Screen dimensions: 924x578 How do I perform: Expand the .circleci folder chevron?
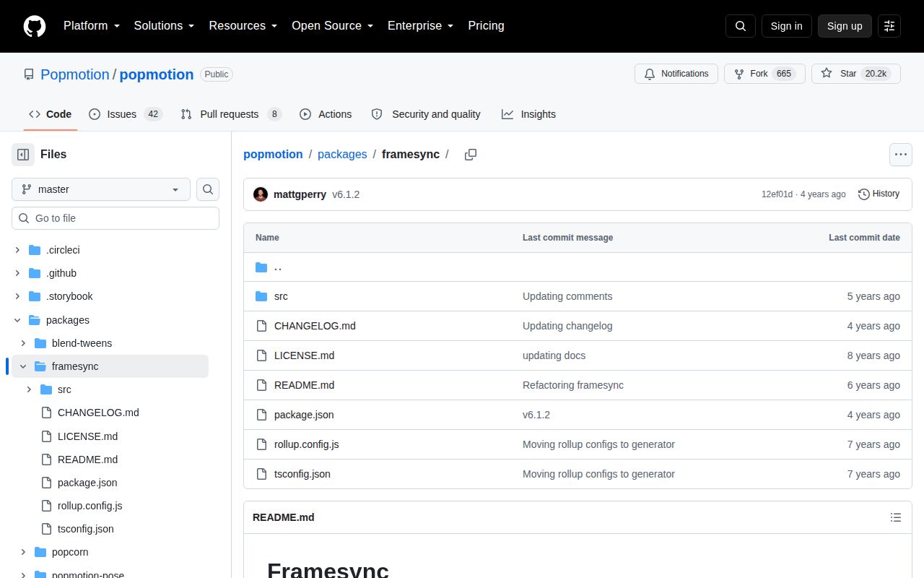[x=17, y=250]
